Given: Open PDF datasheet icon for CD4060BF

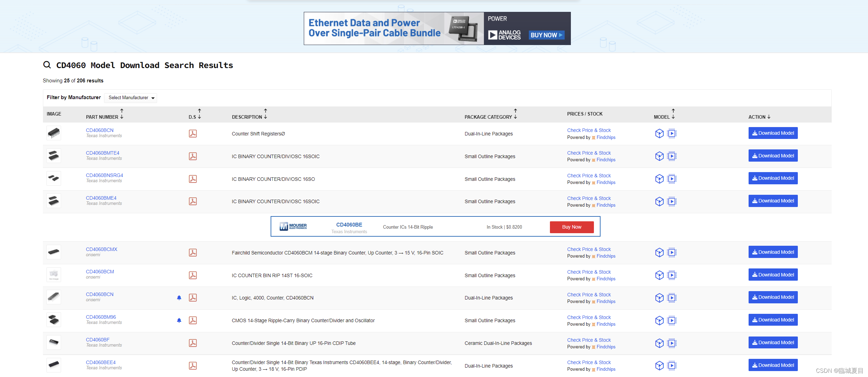Looking at the screenshot, I should pyautogui.click(x=193, y=343).
